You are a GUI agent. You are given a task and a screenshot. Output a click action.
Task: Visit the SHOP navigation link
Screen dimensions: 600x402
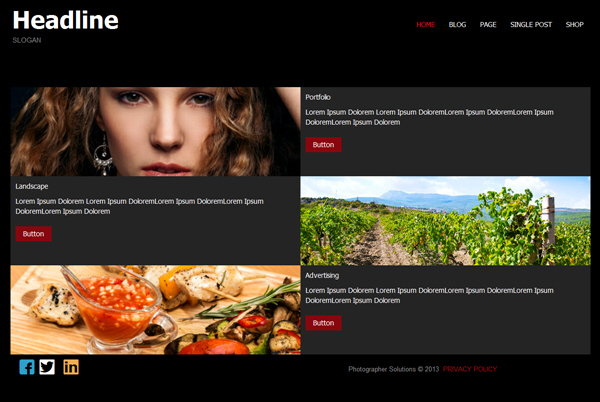pos(574,24)
